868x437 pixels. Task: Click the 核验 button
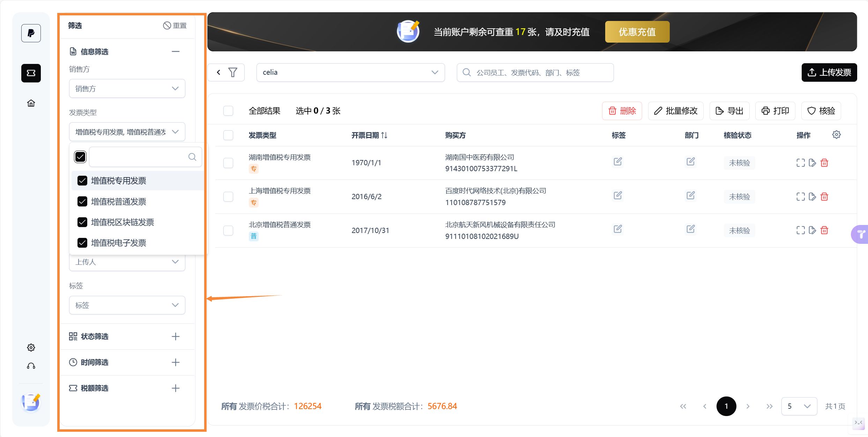tap(821, 111)
